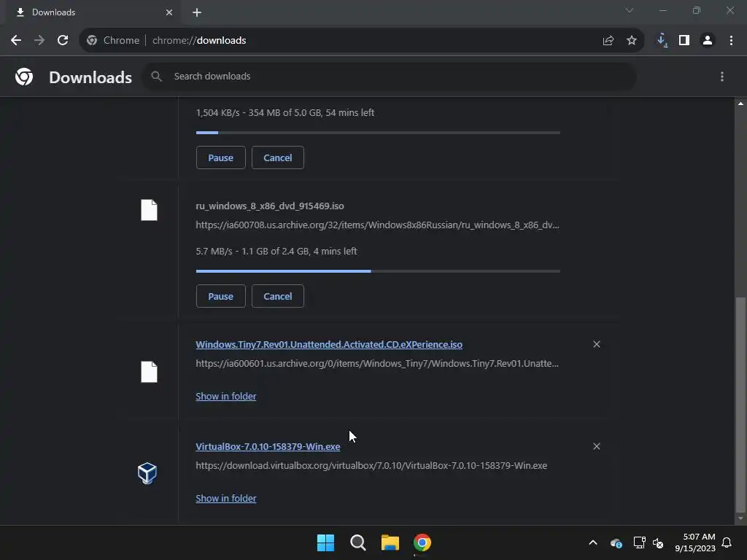Image resolution: width=747 pixels, height=560 pixels.
Task: Click the 1,504 KB/s download status text
Action: (x=285, y=112)
